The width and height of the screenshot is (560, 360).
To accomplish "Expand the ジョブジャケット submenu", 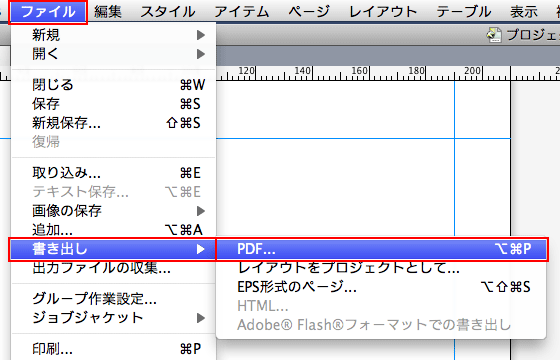I will [x=114, y=318].
